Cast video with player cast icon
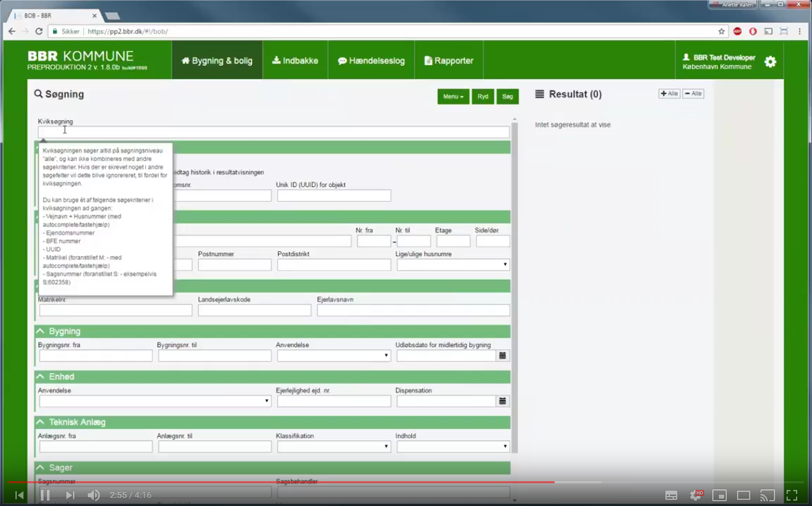The width and height of the screenshot is (812, 506). point(768,495)
